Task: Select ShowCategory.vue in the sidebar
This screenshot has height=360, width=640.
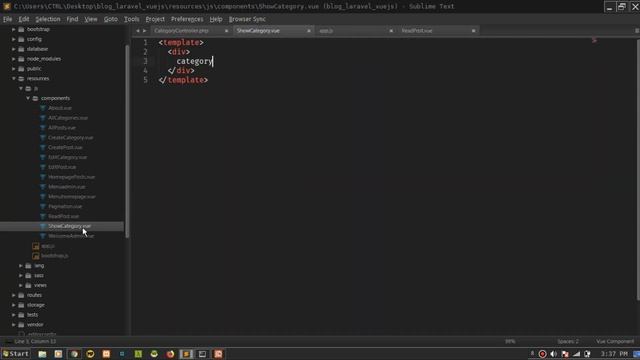Action: click(69, 226)
